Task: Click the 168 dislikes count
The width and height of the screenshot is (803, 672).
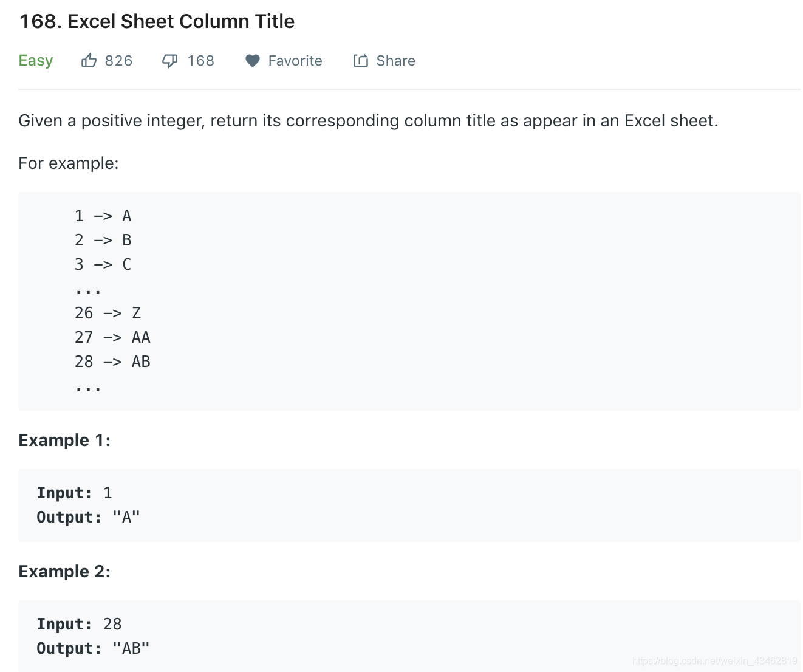Action: (x=200, y=61)
